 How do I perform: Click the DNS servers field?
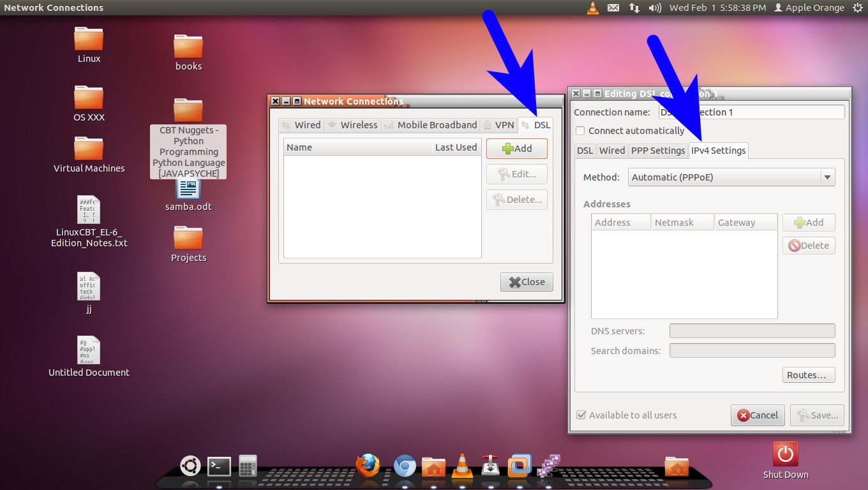click(752, 331)
